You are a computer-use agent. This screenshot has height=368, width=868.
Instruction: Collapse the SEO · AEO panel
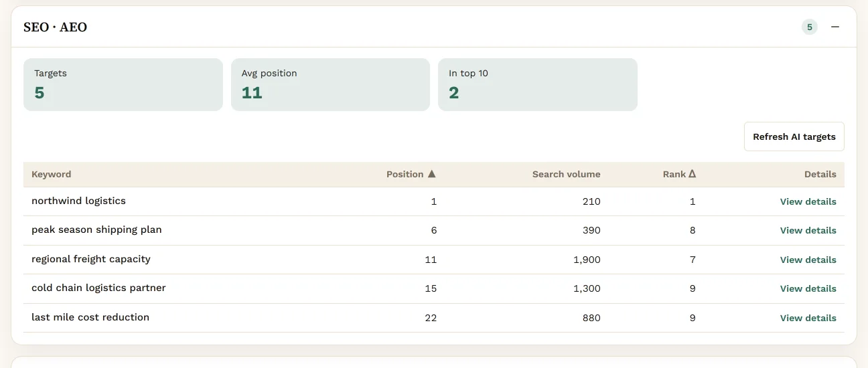(x=835, y=27)
